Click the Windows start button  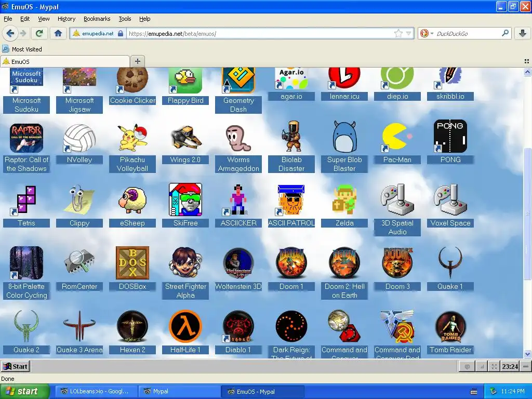pos(24,392)
